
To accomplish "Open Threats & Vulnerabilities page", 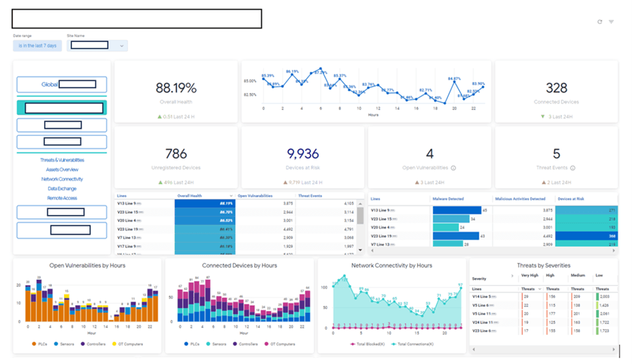I will tap(62, 160).
